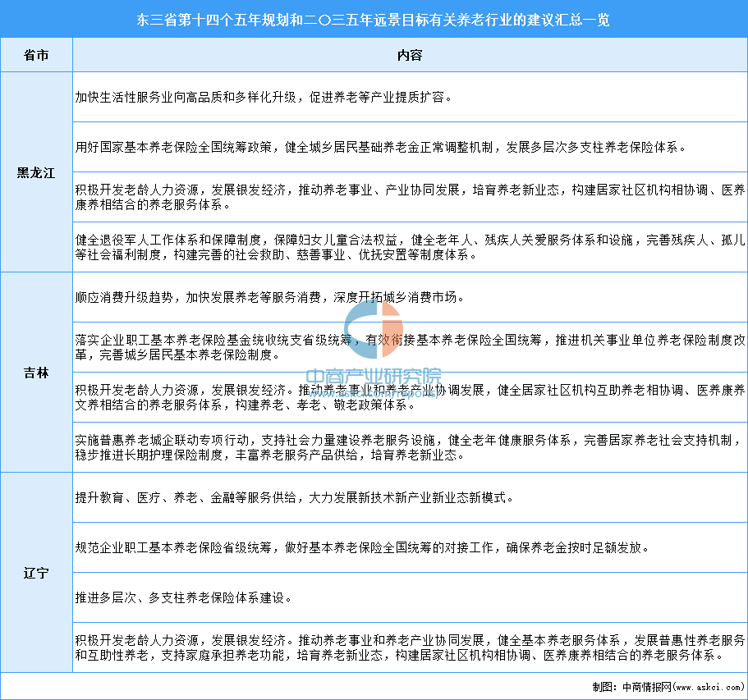Select row starting 实施普惠养老城企联动专项行动
This screenshot has width=748, height=700.
(410, 448)
